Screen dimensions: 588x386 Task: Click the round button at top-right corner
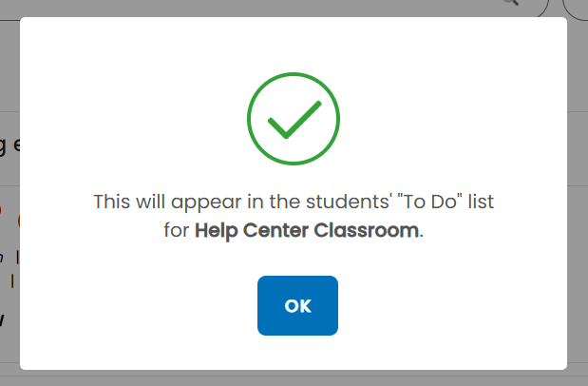tap(576, 6)
